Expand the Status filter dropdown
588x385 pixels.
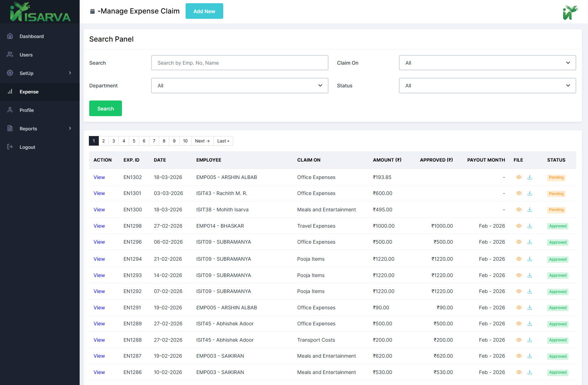pyautogui.click(x=487, y=86)
